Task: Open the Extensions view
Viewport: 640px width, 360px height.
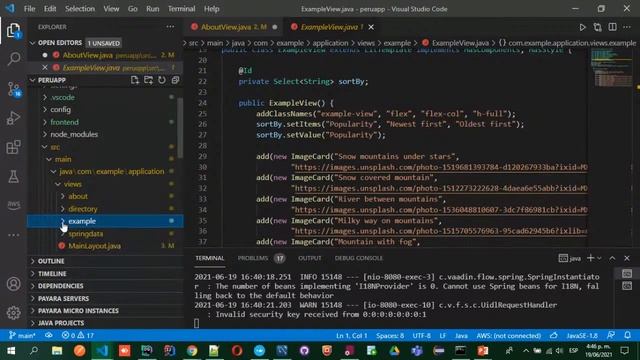Action: (13, 147)
